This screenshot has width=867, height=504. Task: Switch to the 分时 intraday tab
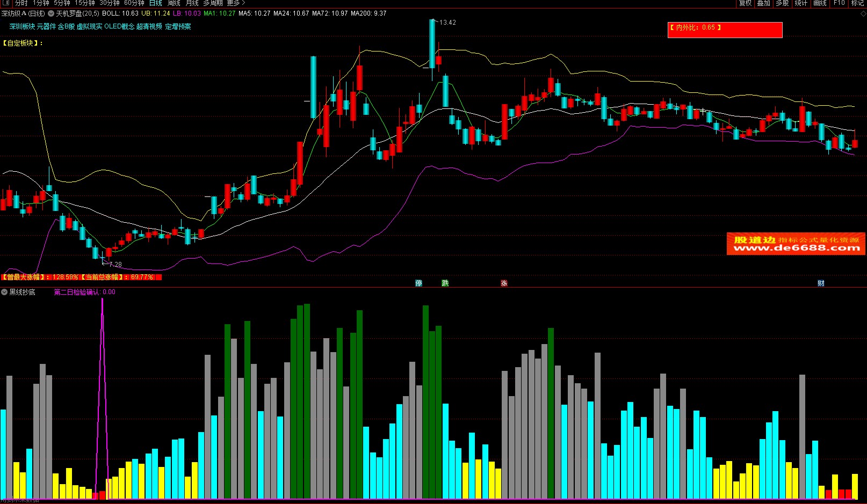[x=21, y=3]
